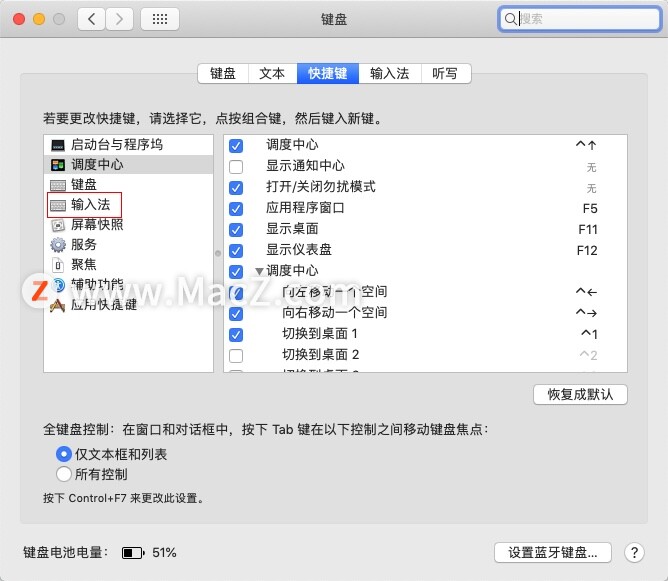Toggle the 显示桌面 checkbox

click(236, 230)
